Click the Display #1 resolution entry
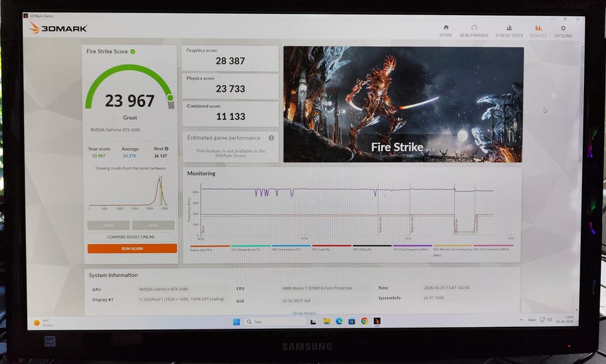This screenshot has width=606, height=364. pyautogui.click(x=182, y=299)
